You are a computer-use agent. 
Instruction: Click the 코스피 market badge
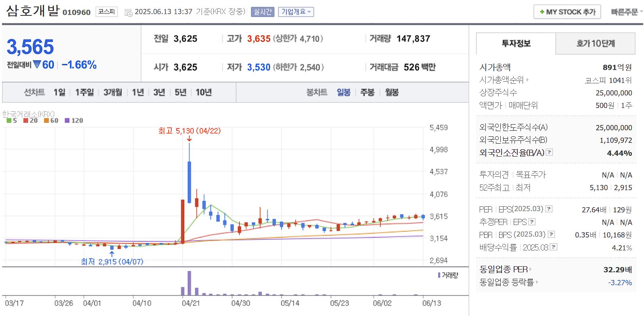(106, 12)
